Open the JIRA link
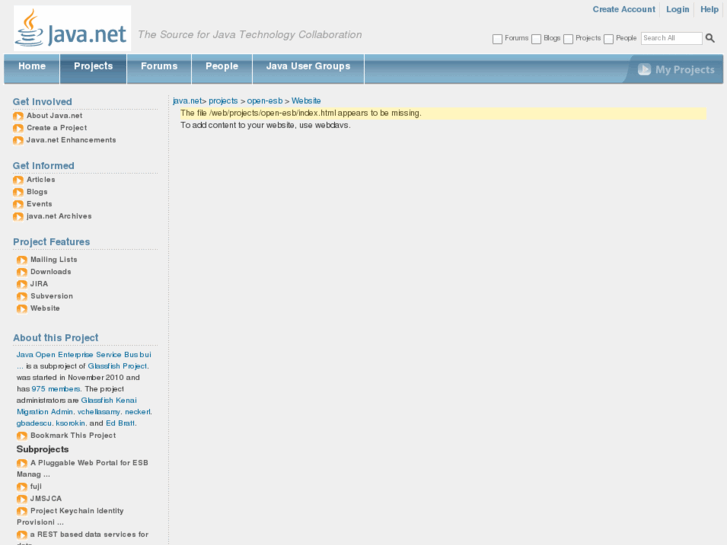727x545 pixels. point(39,283)
